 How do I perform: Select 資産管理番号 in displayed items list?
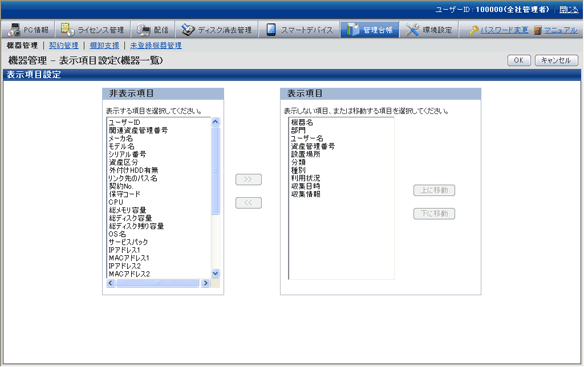pos(313,146)
